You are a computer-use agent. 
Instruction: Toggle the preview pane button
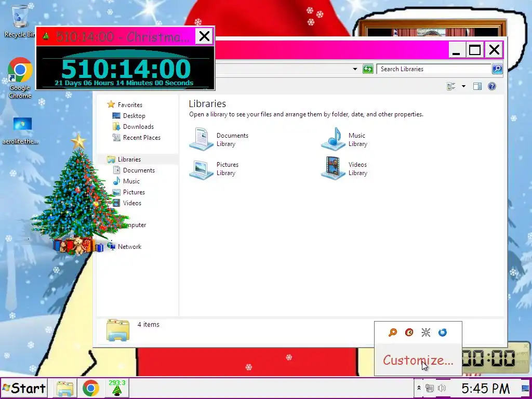477,87
